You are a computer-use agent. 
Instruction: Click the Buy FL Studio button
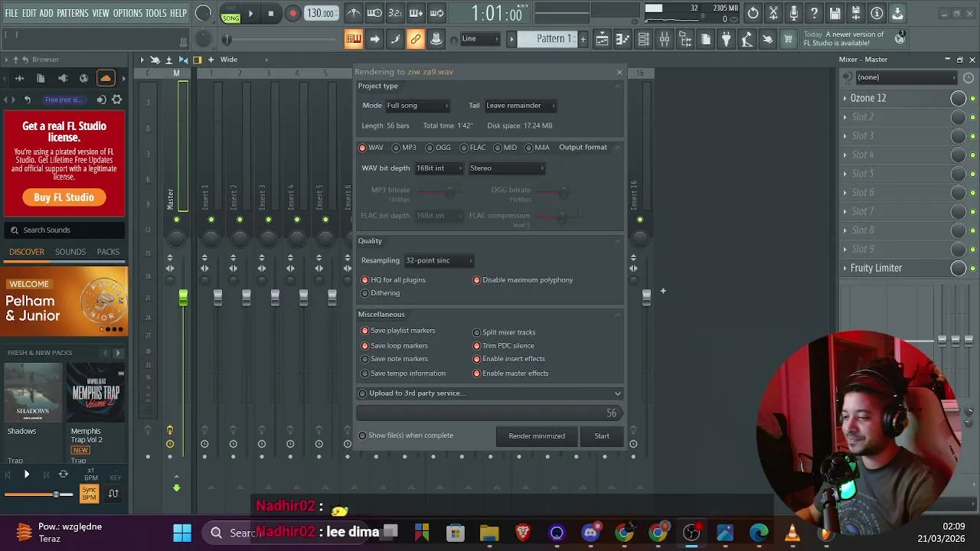64,197
